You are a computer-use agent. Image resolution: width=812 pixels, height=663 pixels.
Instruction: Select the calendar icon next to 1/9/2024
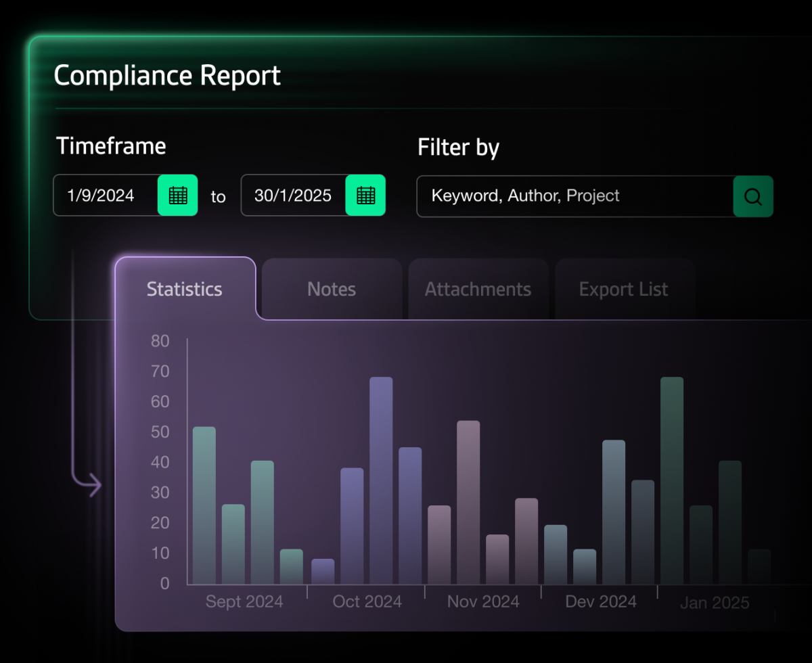tap(177, 196)
